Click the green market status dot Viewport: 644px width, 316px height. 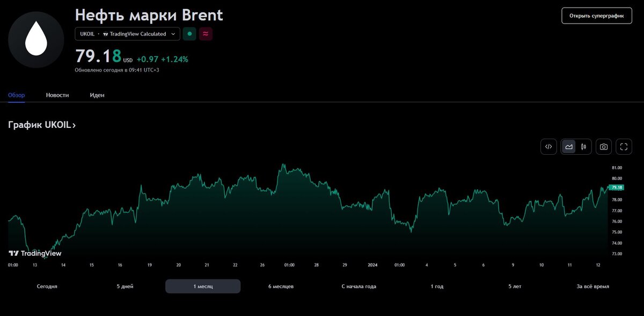[189, 33]
